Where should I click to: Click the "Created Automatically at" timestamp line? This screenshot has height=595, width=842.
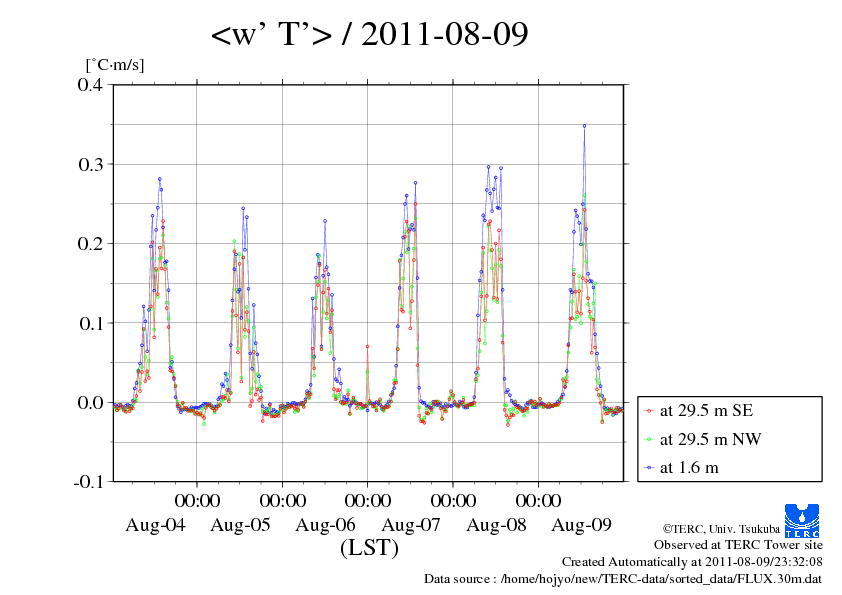pos(692,562)
